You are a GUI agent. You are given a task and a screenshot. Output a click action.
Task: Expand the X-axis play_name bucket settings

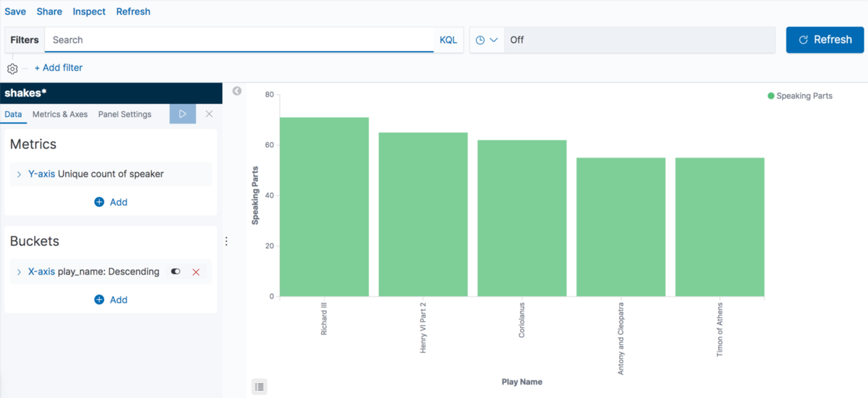coord(19,271)
